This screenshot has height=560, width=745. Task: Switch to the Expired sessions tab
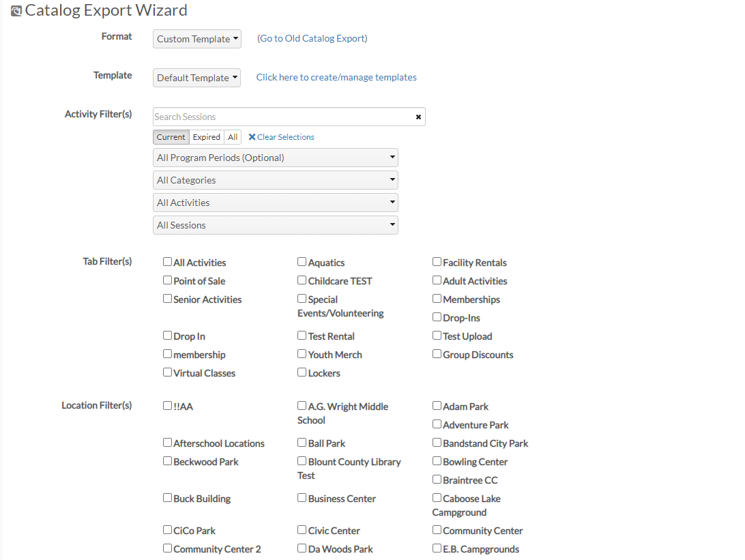(x=206, y=137)
